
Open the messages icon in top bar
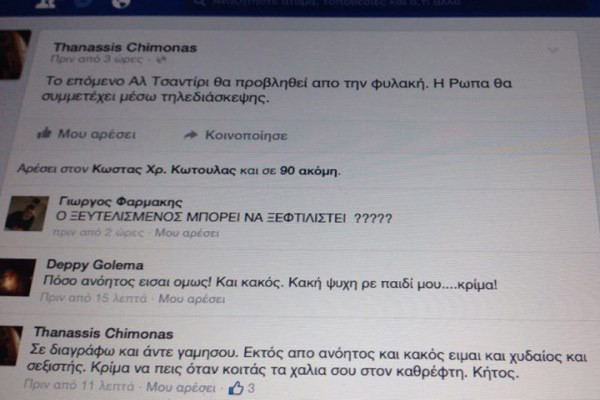pos(83,3)
